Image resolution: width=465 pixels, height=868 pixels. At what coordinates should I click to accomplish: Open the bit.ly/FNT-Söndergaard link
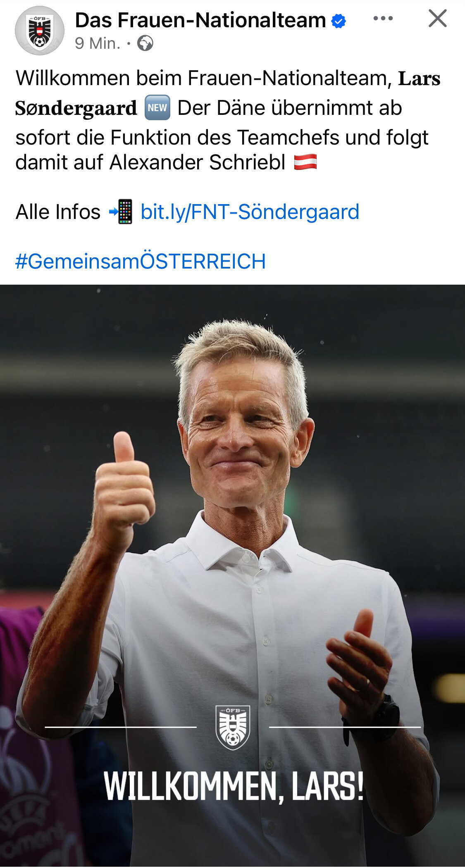(x=250, y=212)
